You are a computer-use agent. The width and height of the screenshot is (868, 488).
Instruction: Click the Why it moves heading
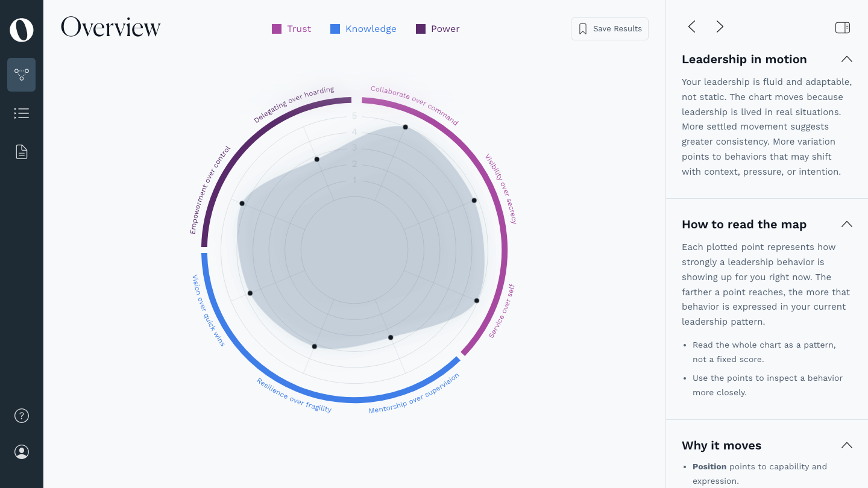722,445
